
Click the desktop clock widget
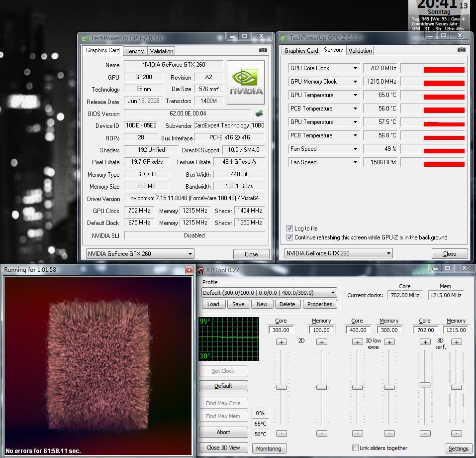[439, 15]
